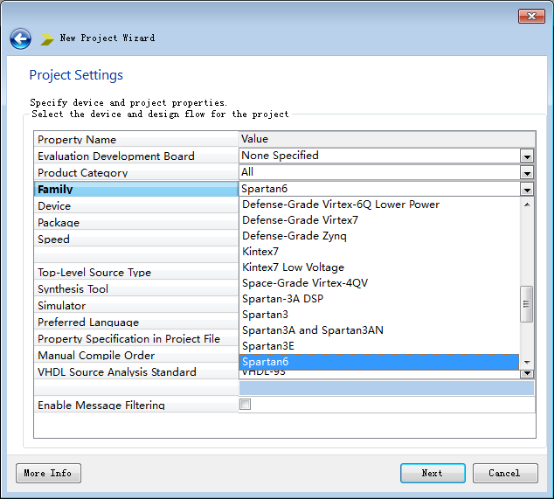Collapse the Family dropdown arrow
The height and width of the screenshot is (499, 554).
pos(527,189)
